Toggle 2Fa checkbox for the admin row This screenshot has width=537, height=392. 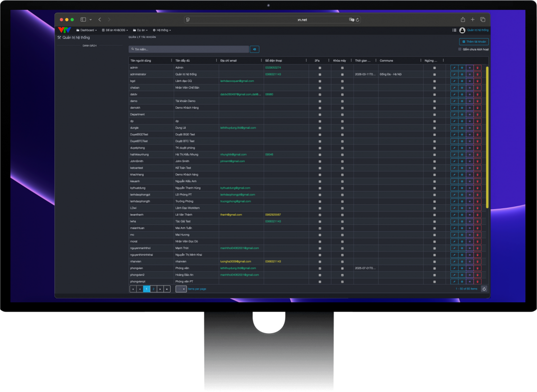click(x=320, y=68)
